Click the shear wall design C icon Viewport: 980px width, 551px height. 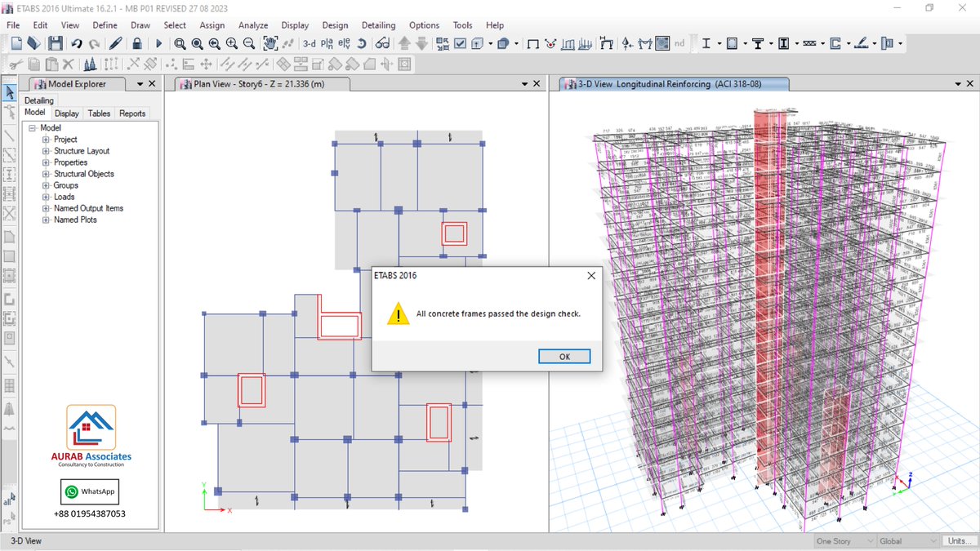point(835,43)
